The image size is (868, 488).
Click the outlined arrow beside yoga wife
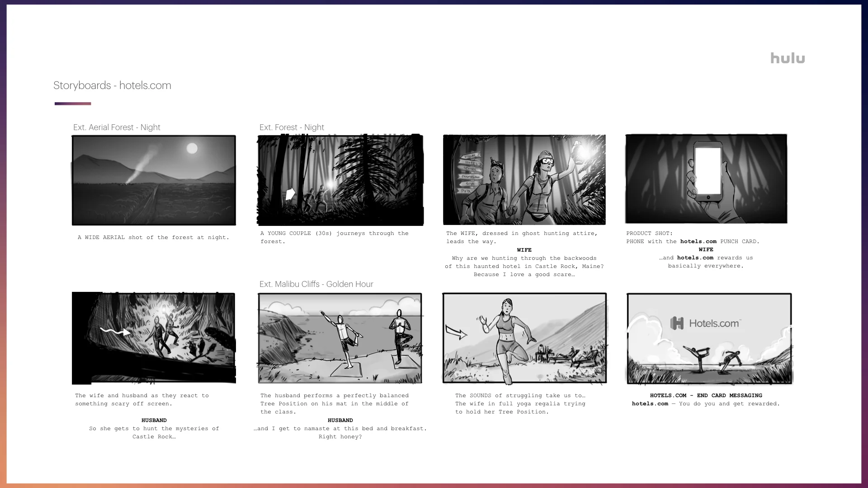(456, 332)
